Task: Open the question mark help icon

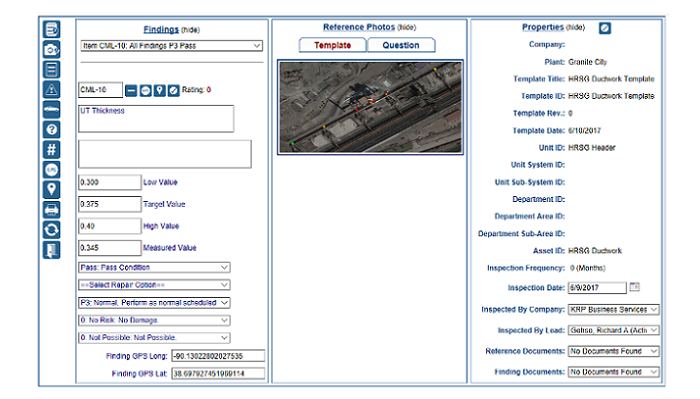Action: click(x=51, y=129)
